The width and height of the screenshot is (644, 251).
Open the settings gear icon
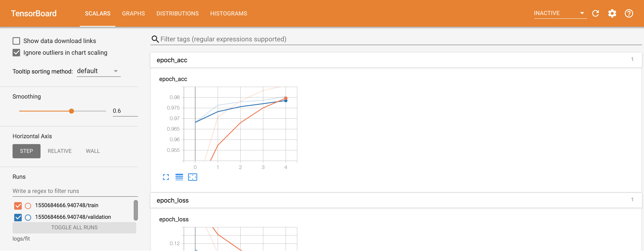coord(612,13)
